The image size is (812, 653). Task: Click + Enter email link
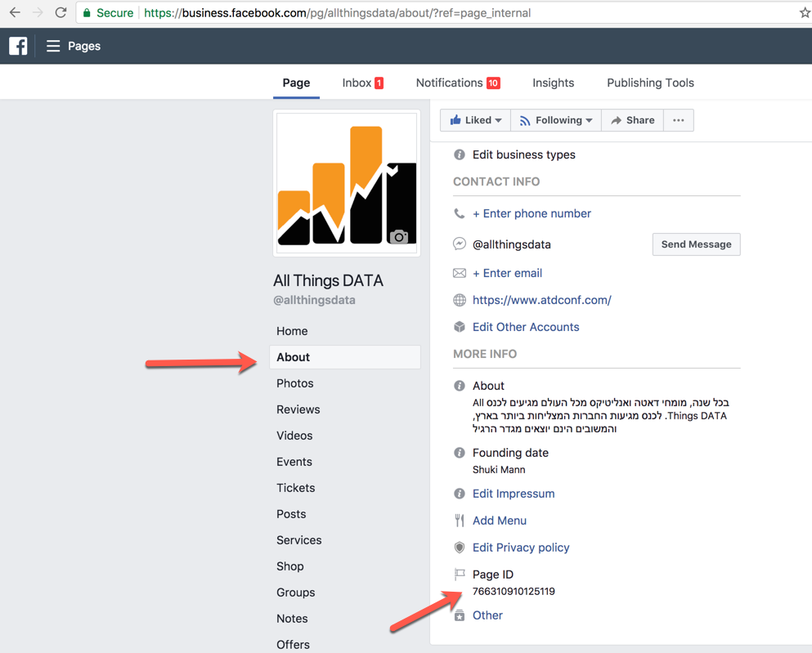(508, 273)
